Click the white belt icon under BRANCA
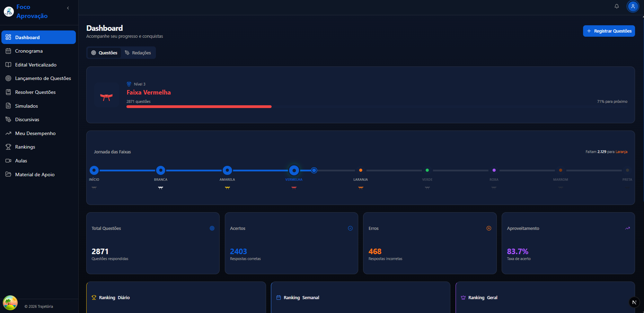The image size is (644, 313). tap(161, 188)
